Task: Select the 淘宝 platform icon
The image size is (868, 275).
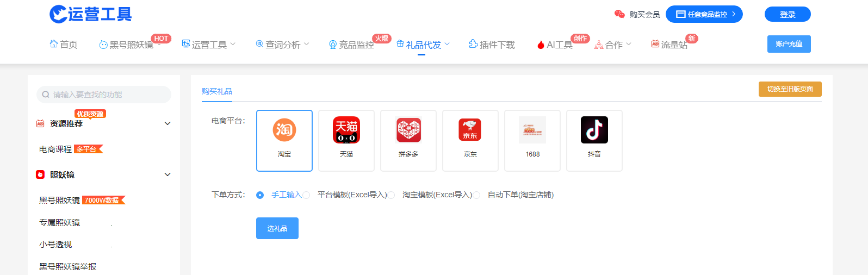Action: 284,130
